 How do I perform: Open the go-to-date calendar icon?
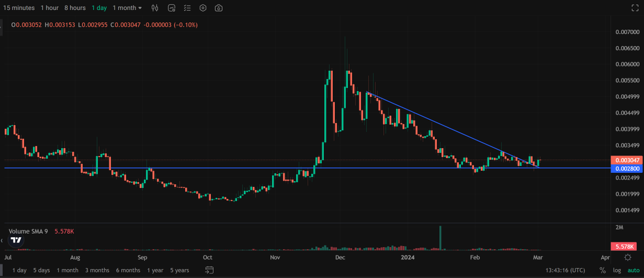tap(209, 270)
